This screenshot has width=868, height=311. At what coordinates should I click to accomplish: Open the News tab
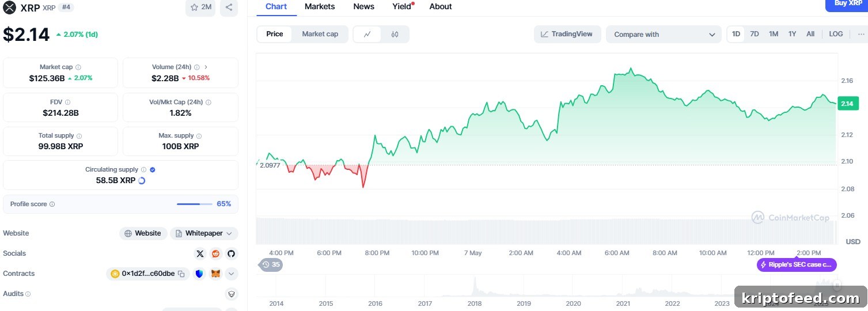coord(363,6)
